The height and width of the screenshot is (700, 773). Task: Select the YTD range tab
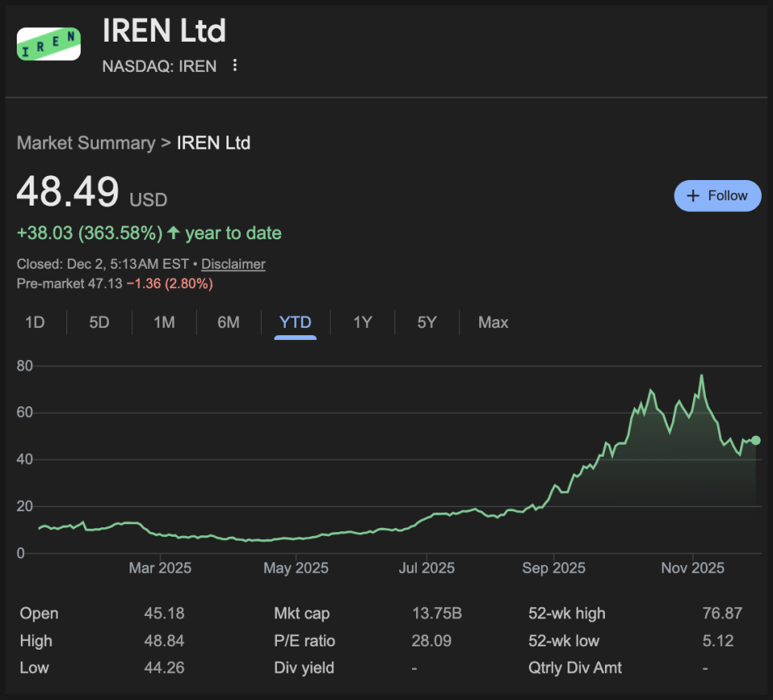295,322
